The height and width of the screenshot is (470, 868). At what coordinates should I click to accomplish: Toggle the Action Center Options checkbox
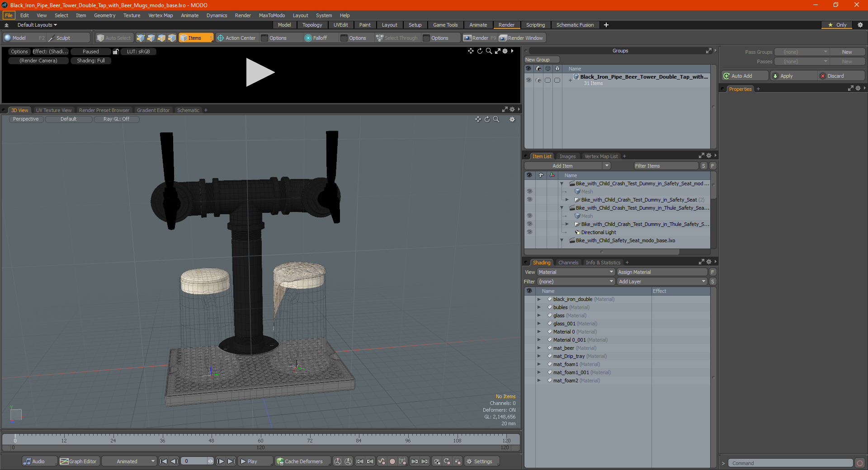(265, 38)
